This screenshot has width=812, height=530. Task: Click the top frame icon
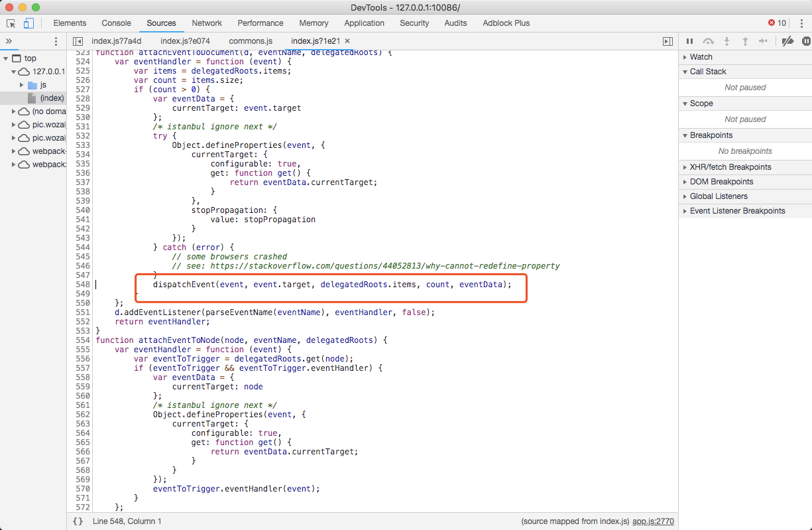17,58
